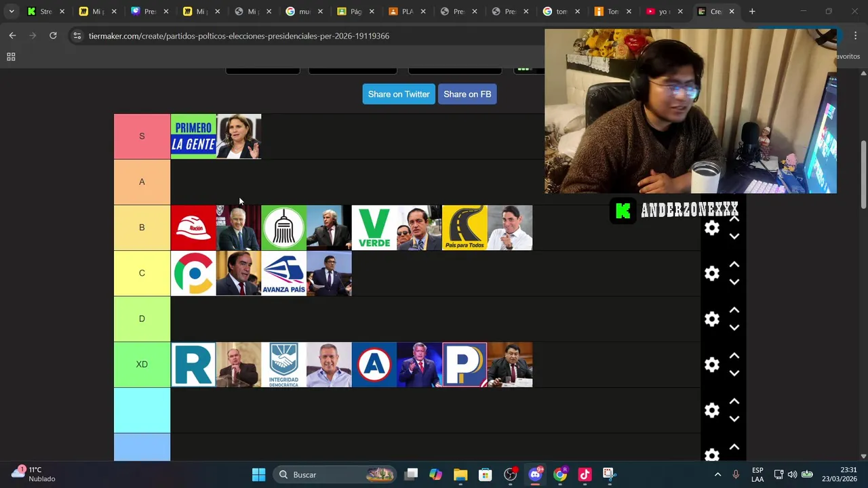Click the page vertical scrollbar
This screenshot has height=488, width=868.
pyautogui.click(x=863, y=174)
